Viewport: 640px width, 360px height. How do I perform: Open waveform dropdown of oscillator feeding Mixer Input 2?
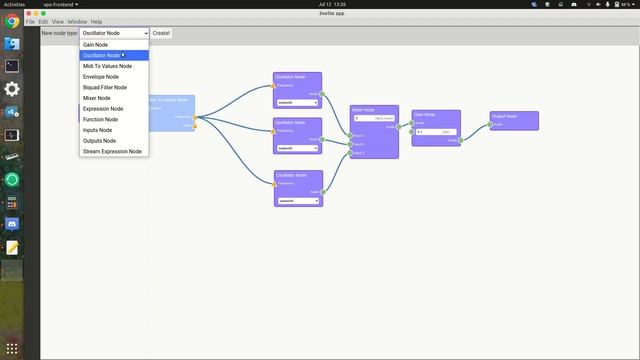[297, 148]
